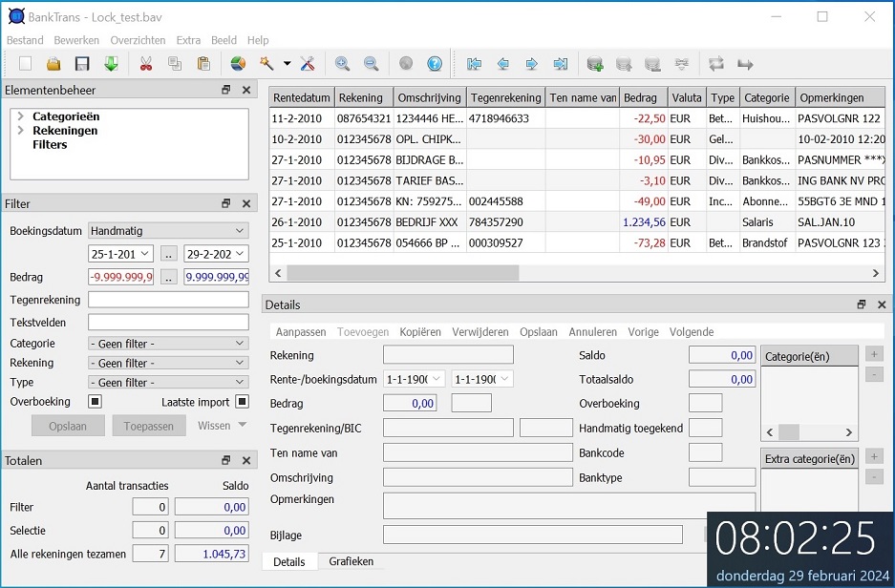Click the Tegenrekening filter input field
Screen dimensions: 895x588
(x=168, y=300)
